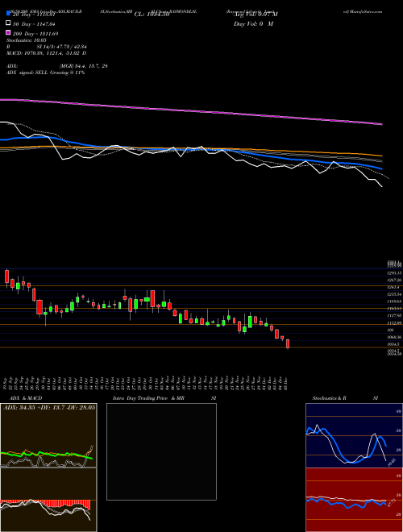Click the ADX +DY -DY readout header
The height and width of the screenshot is (532, 403).
[x=49, y=407]
